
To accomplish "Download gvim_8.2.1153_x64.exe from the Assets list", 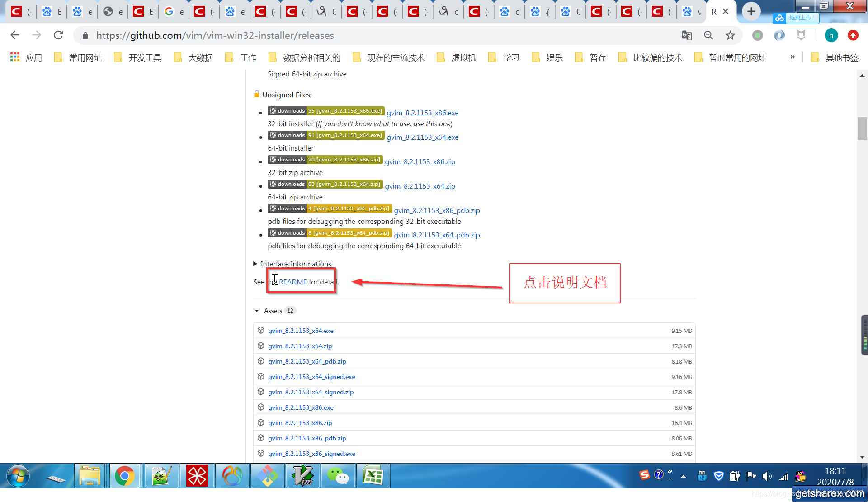I will [x=301, y=331].
